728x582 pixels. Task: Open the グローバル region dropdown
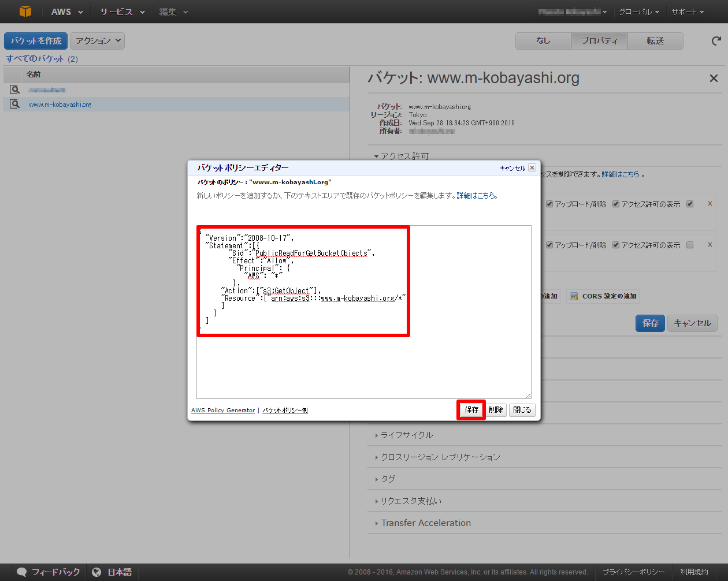point(639,12)
